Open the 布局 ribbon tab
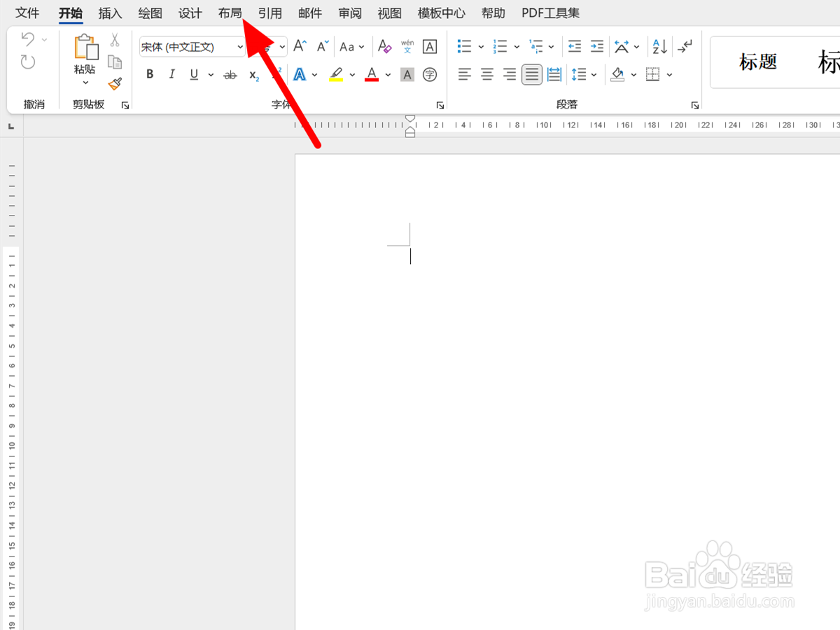The height and width of the screenshot is (630, 840). [230, 13]
